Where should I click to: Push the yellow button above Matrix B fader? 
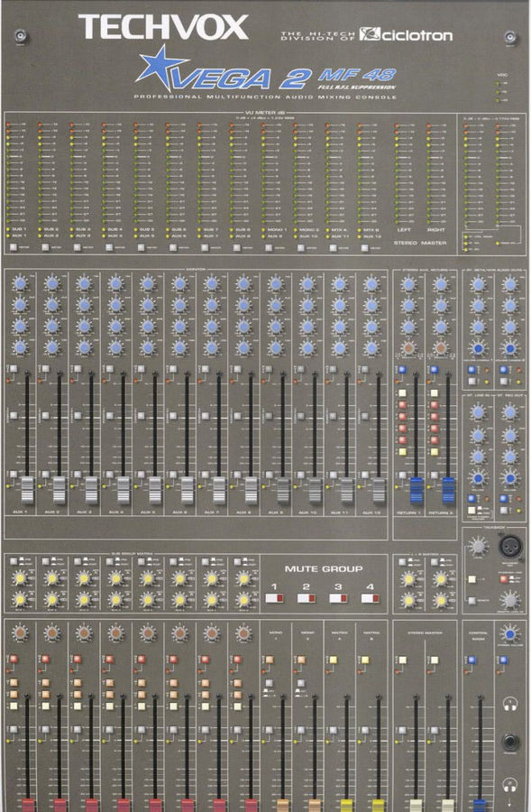point(365,660)
